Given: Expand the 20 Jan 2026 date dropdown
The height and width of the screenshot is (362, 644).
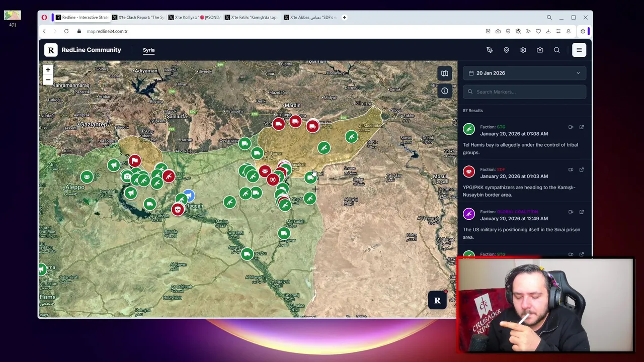Looking at the screenshot, I should click(524, 73).
